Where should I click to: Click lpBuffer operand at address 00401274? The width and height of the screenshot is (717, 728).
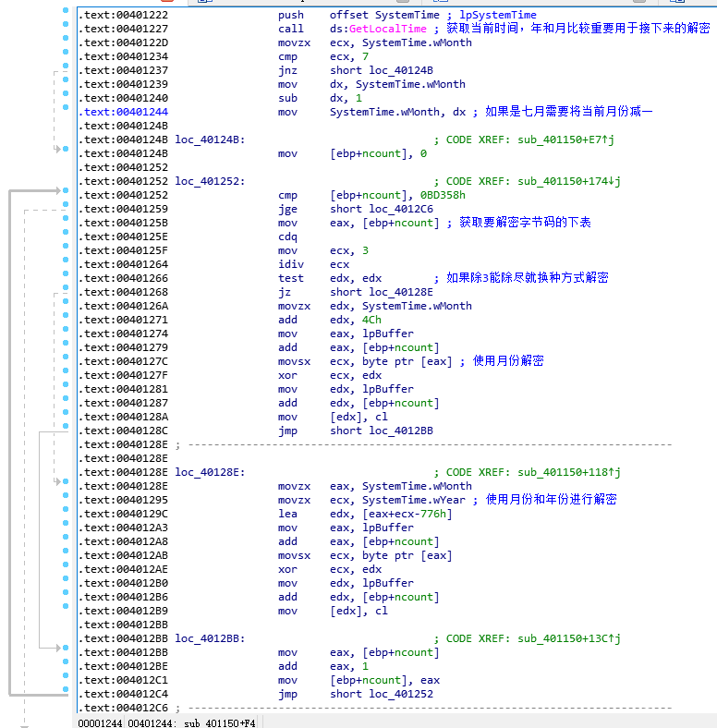(x=388, y=334)
